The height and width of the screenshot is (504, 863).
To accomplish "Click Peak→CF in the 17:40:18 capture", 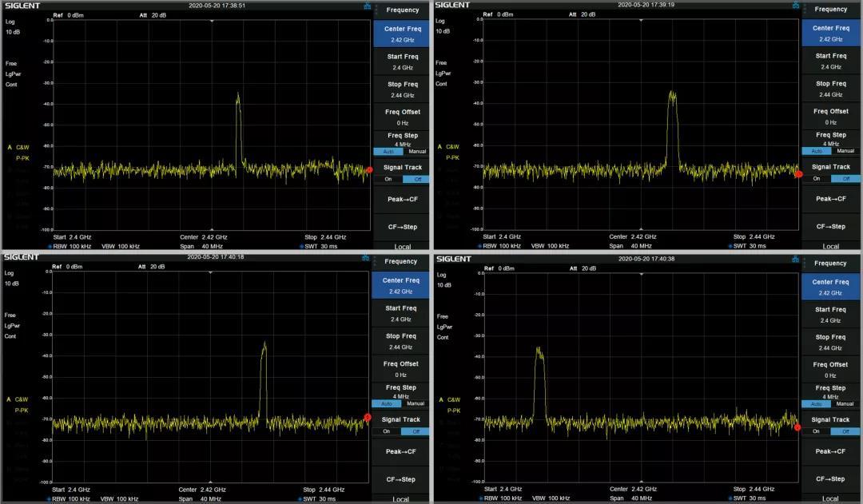I will pos(400,451).
